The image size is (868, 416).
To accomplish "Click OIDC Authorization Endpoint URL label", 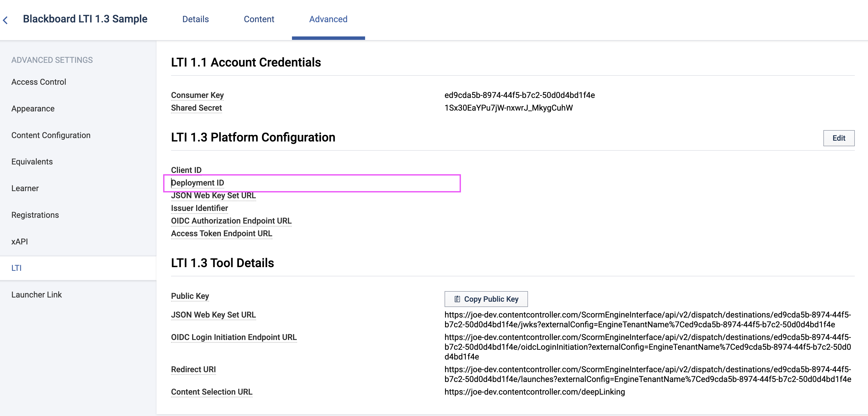I will (231, 221).
